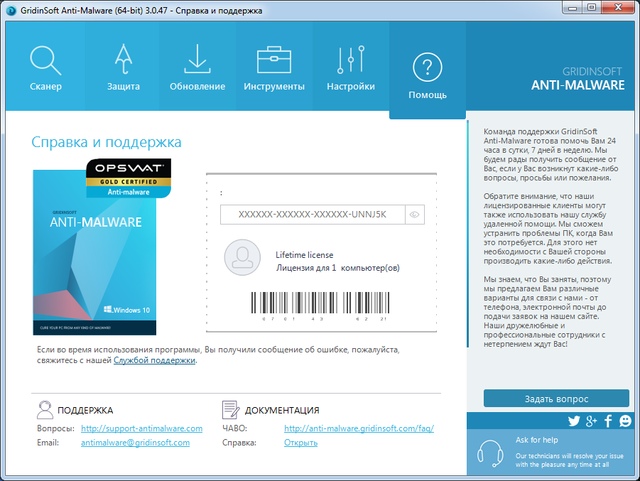640x481 pixels.
Task: Go to the Настройки sliders tab
Action: (x=351, y=68)
